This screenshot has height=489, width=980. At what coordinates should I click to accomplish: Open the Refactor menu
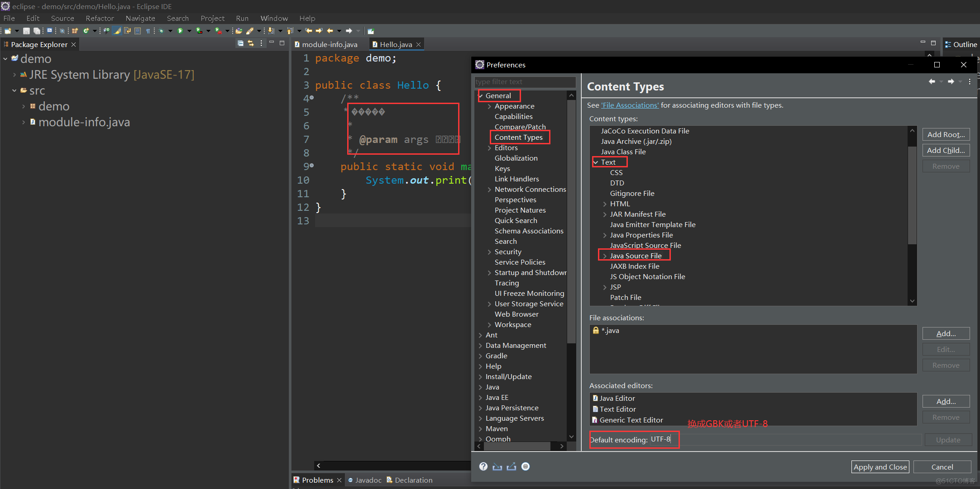[100, 18]
